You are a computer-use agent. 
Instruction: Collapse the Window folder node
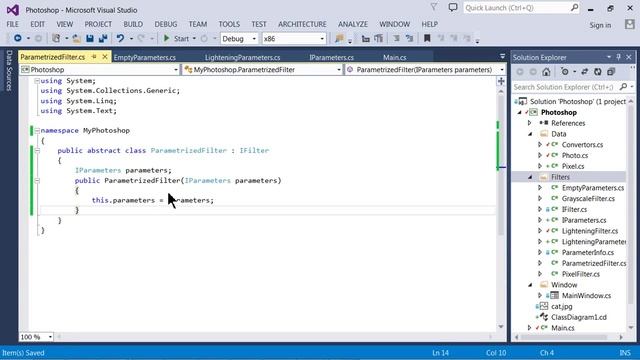pyautogui.click(x=530, y=285)
